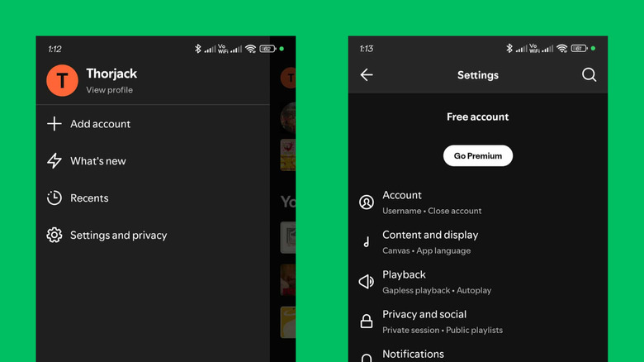Open the Playback settings row
Screen dimensions: 644x362
tap(478, 282)
